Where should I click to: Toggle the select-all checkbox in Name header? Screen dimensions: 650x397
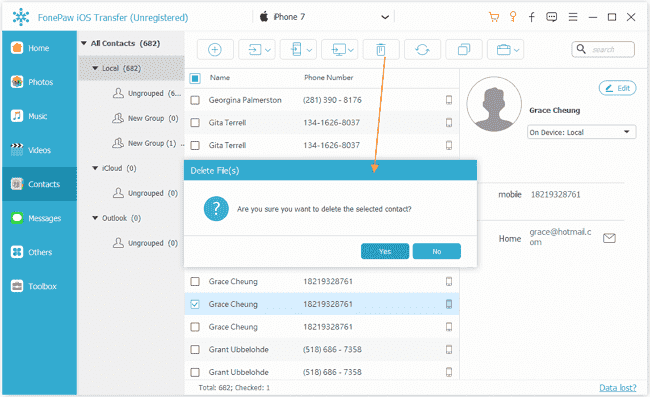point(195,78)
